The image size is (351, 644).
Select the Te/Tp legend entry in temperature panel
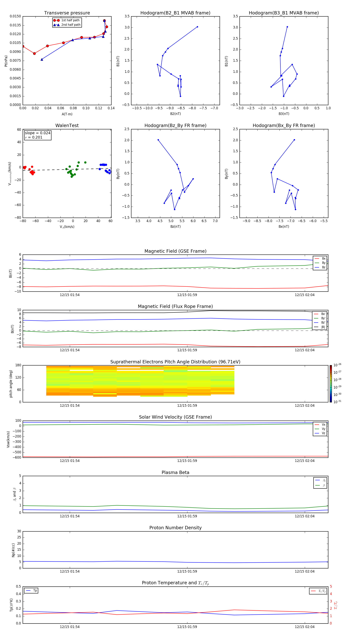pyautogui.click(x=318, y=591)
